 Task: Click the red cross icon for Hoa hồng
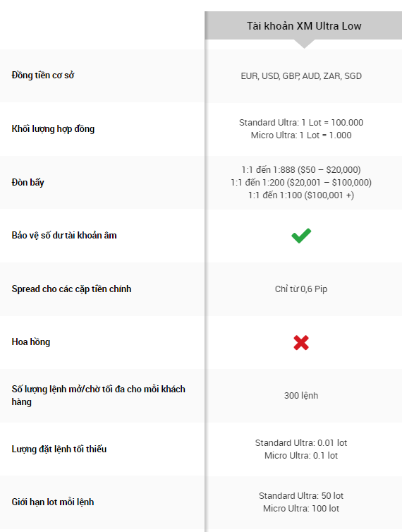[301, 342]
